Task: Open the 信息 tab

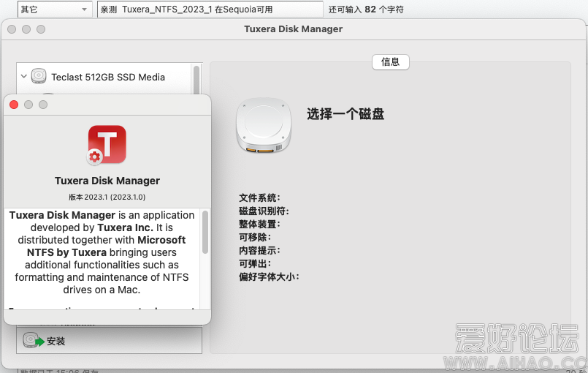Action: coord(390,62)
